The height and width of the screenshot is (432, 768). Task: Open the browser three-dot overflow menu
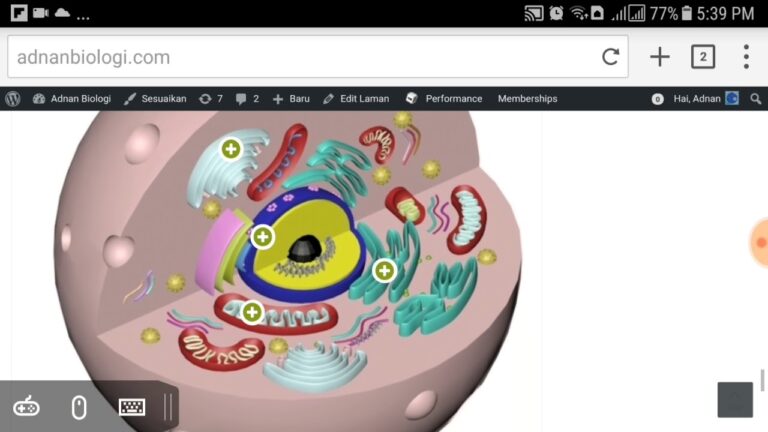[745, 57]
